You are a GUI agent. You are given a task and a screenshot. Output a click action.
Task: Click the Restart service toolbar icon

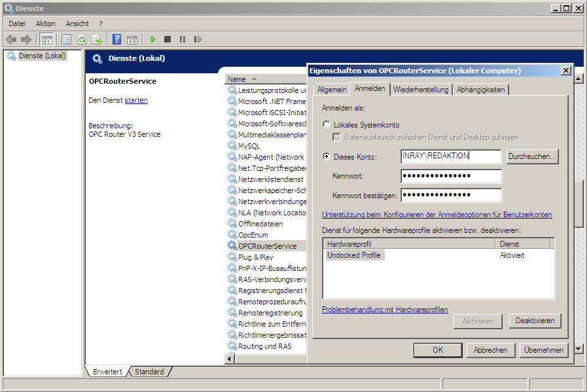click(x=198, y=39)
